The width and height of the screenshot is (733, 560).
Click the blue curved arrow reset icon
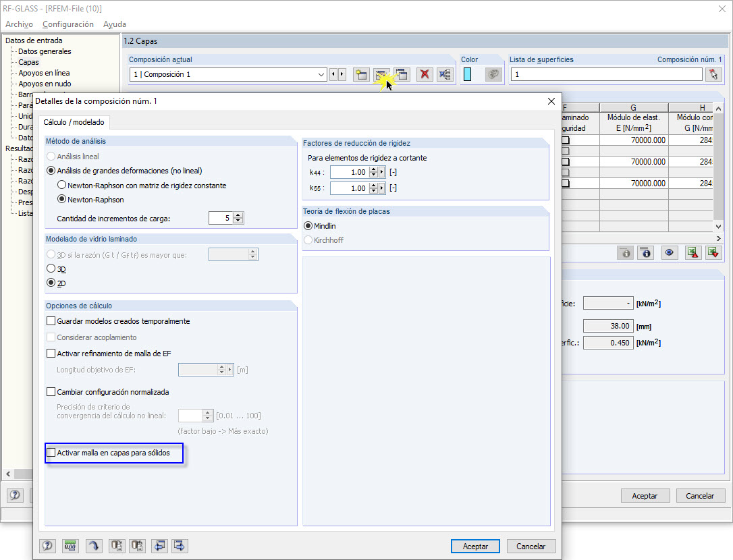point(93,546)
